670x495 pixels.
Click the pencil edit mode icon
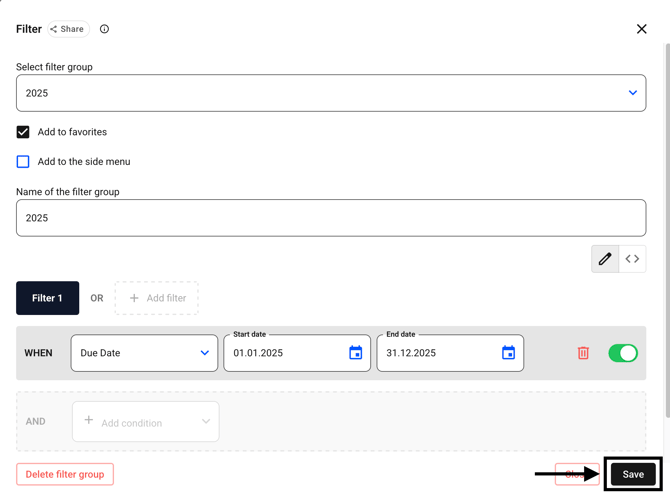pyautogui.click(x=605, y=259)
